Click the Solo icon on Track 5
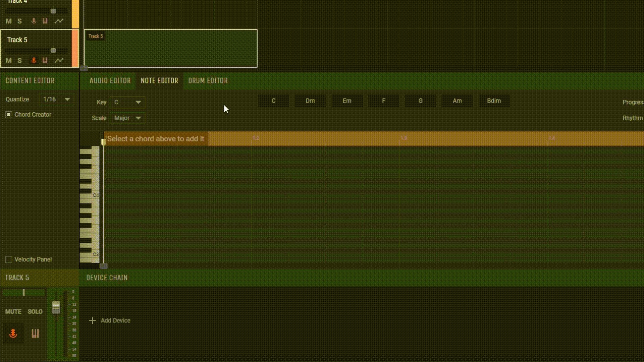644x362 pixels. [x=19, y=61]
